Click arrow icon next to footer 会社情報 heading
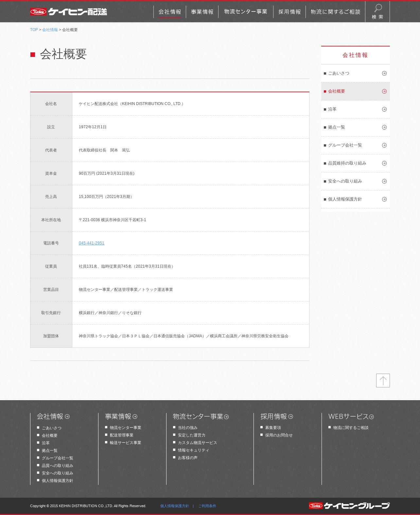Viewport: 420px width, 515px height. coord(67,417)
